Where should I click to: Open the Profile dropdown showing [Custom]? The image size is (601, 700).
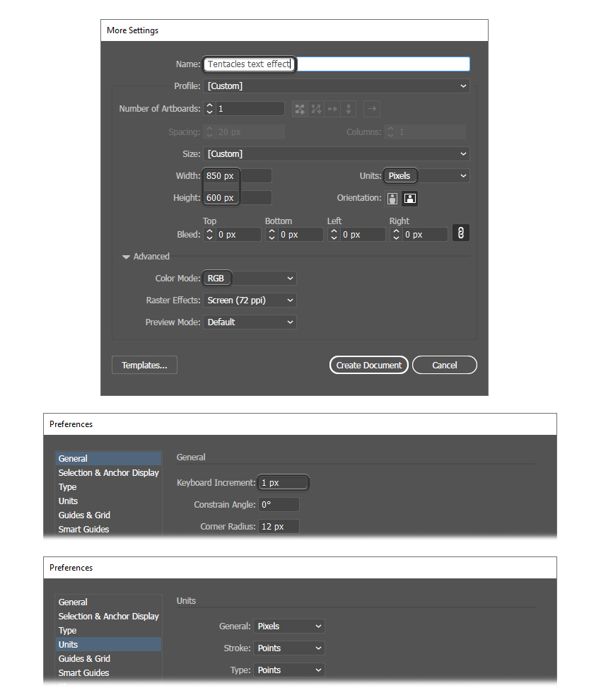click(x=337, y=86)
